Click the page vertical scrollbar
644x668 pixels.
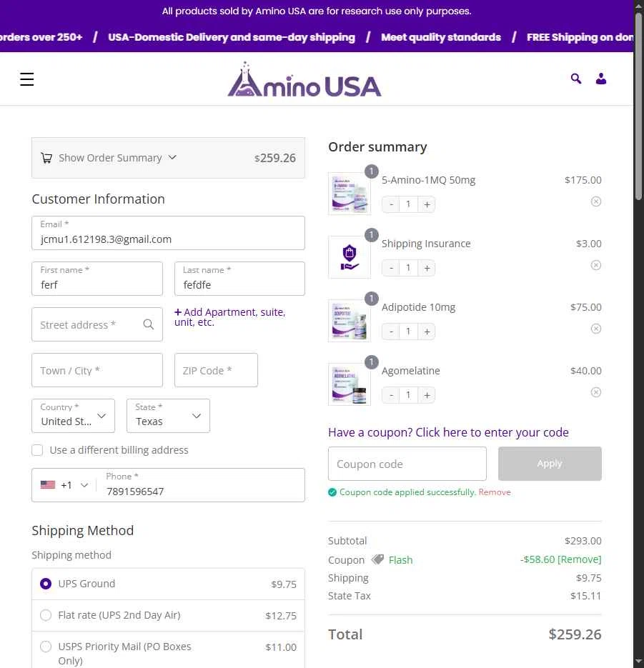(638, 106)
